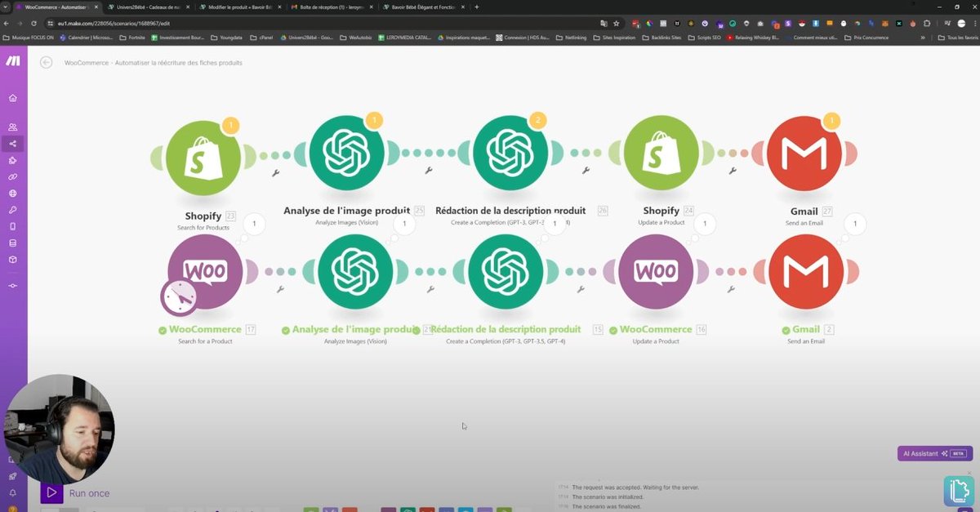
Task: Click the browser address bar URL
Action: pyautogui.click(x=114, y=23)
